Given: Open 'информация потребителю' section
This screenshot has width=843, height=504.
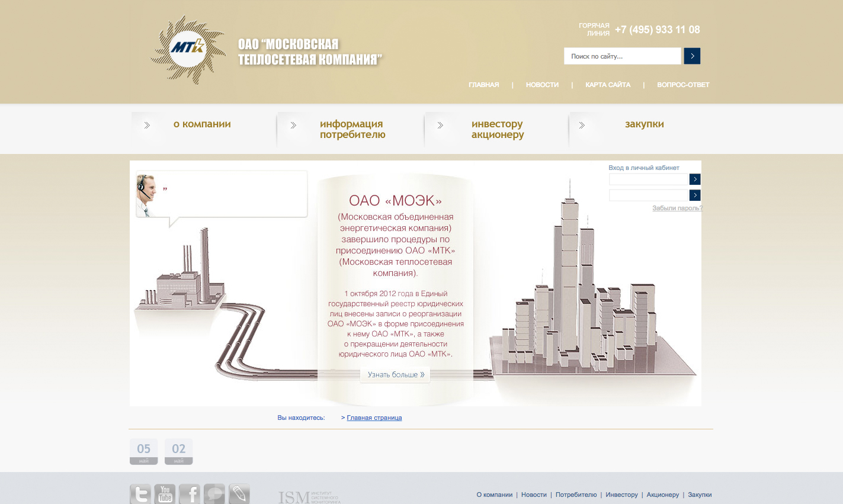Looking at the screenshot, I should pyautogui.click(x=352, y=129).
